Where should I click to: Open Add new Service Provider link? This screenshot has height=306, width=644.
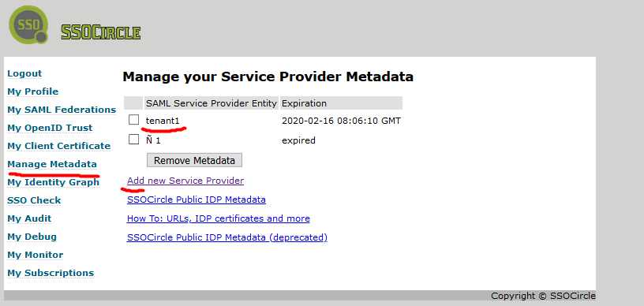(185, 181)
